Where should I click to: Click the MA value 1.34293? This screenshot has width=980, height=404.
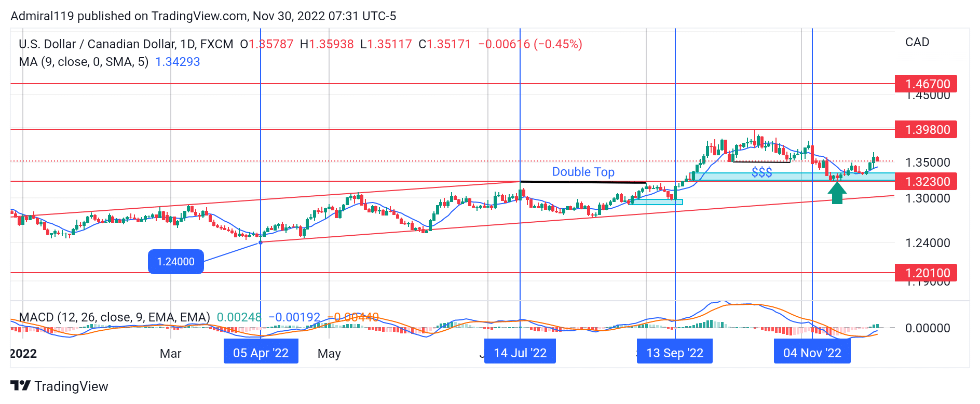[x=178, y=62]
